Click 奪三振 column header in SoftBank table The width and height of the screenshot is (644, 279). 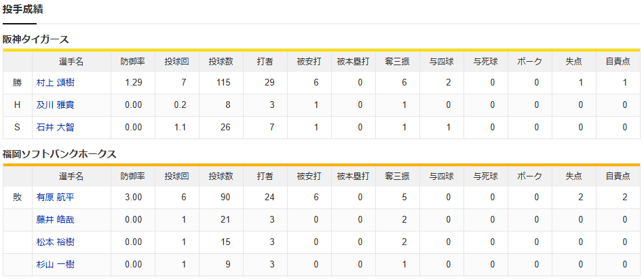[397, 176]
